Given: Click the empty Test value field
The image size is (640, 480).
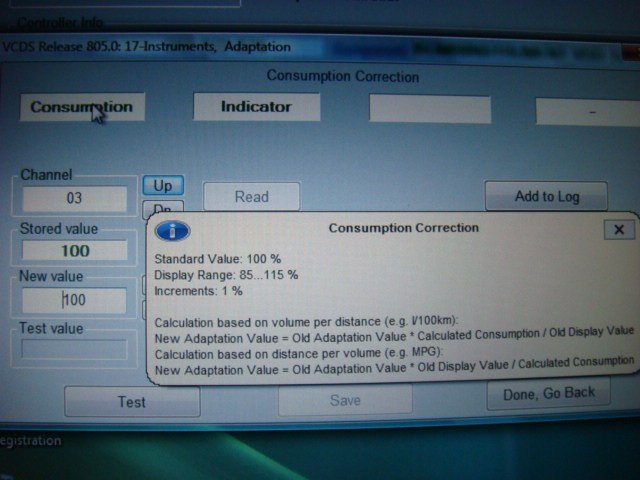Looking at the screenshot, I should 75,350.
